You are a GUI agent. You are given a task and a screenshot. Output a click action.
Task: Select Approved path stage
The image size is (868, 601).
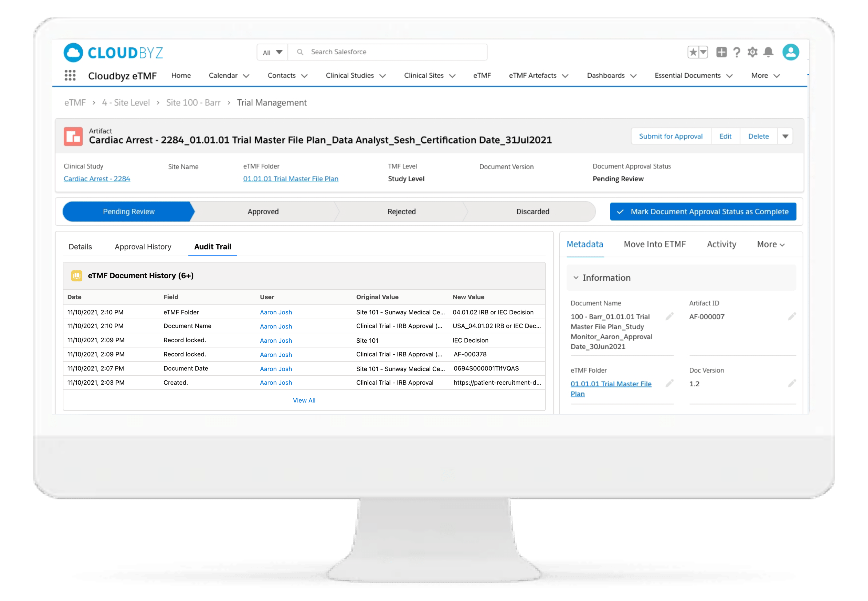[263, 212]
